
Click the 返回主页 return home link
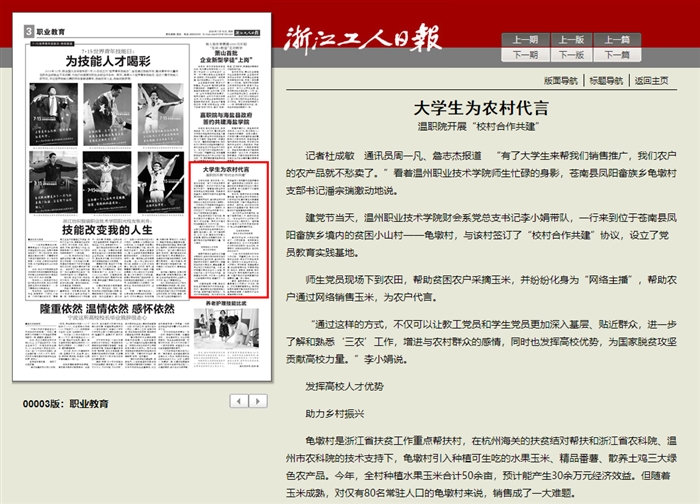pyautogui.click(x=651, y=80)
